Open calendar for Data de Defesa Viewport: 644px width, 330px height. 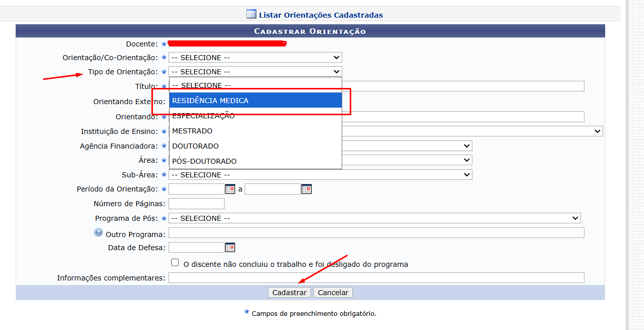click(x=230, y=248)
